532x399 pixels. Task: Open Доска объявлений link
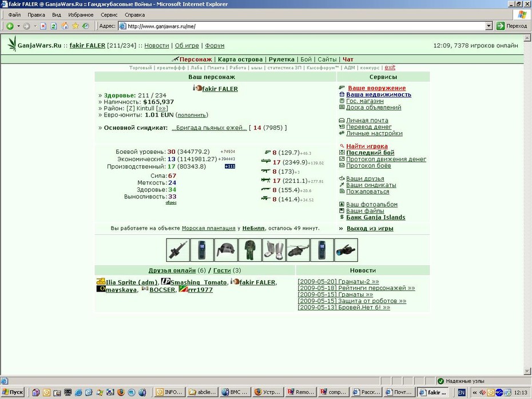(374, 107)
